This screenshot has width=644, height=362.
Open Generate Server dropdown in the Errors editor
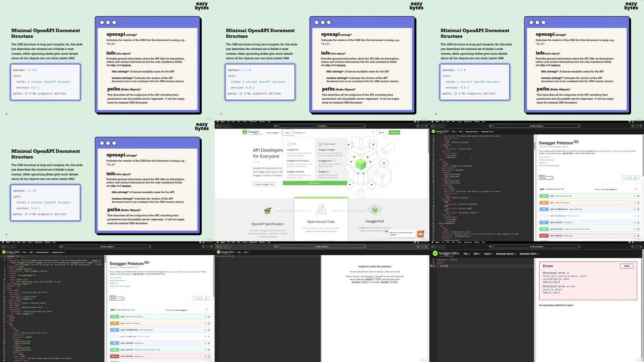(x=506, y=254)
